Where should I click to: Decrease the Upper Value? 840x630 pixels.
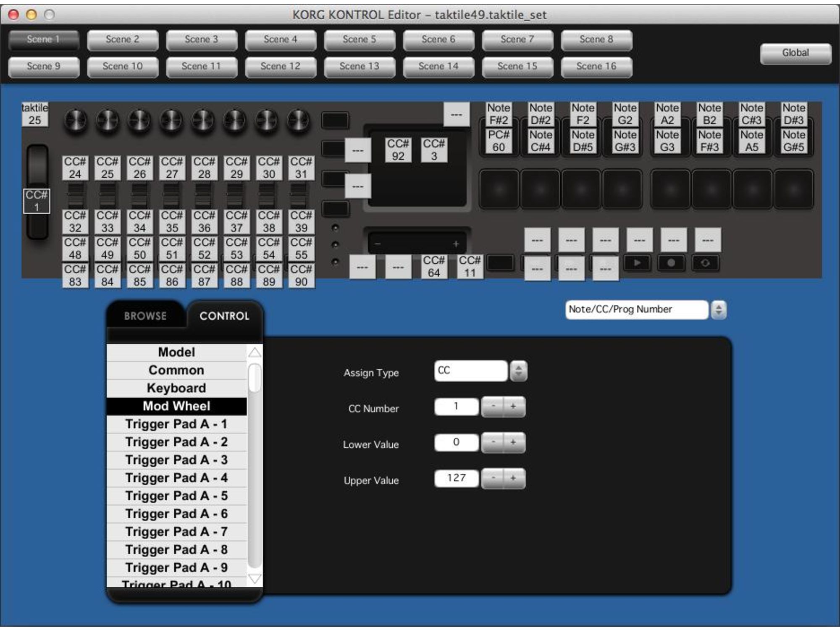tap(493, 478)
